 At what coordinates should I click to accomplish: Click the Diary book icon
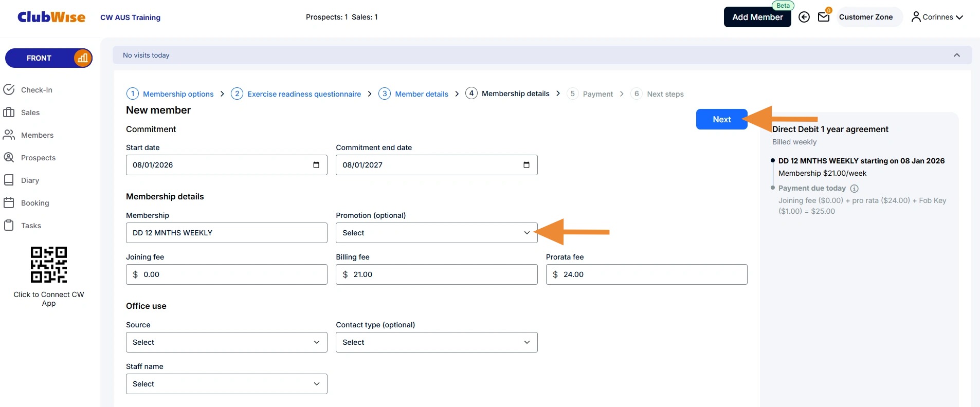pyautogui.click(x=9, y=180)
